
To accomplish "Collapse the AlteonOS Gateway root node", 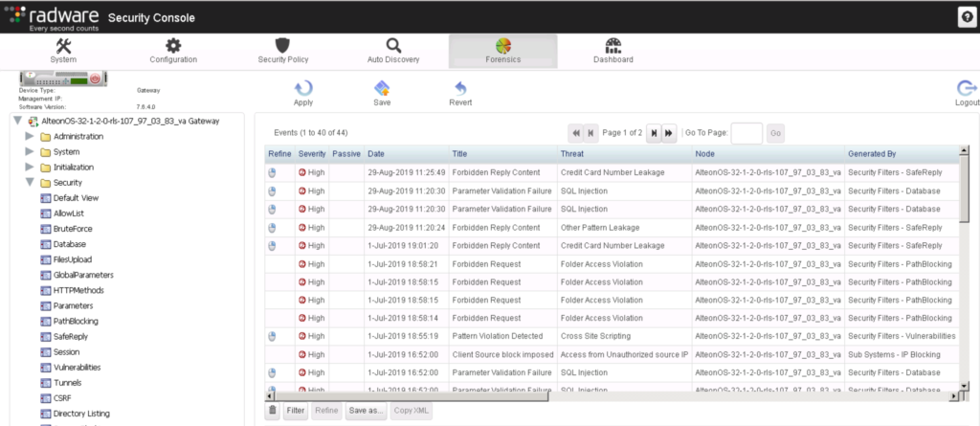I will [x=17, y=122].
